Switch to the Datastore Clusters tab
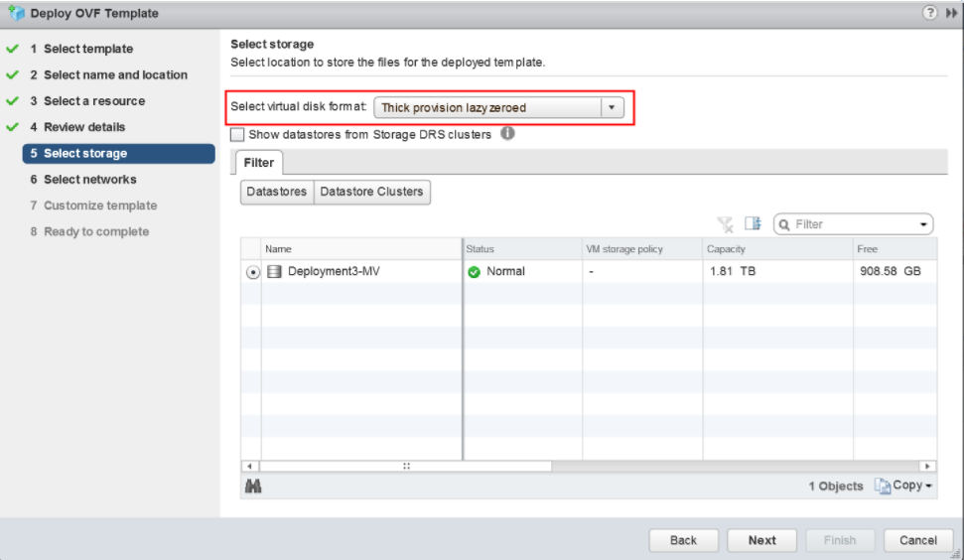The width and height of the screenshot is (964, 560). (371, 192)
